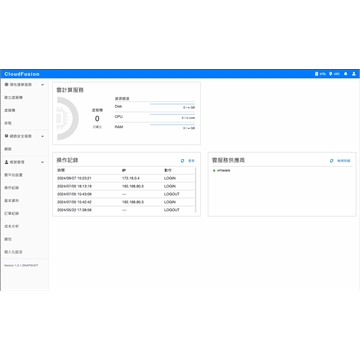Screen dimensions: 360x360
Task: Click the shield icon beside 網路安全服務
Action: (6, 136)
